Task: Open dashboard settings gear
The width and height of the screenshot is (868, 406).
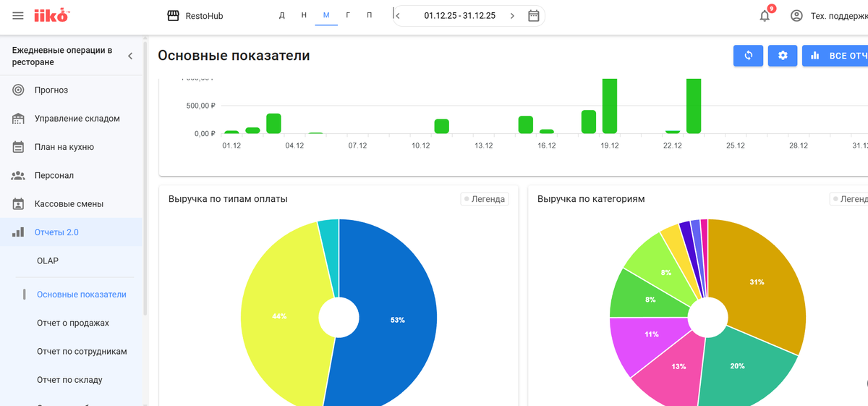Action: 782,56
